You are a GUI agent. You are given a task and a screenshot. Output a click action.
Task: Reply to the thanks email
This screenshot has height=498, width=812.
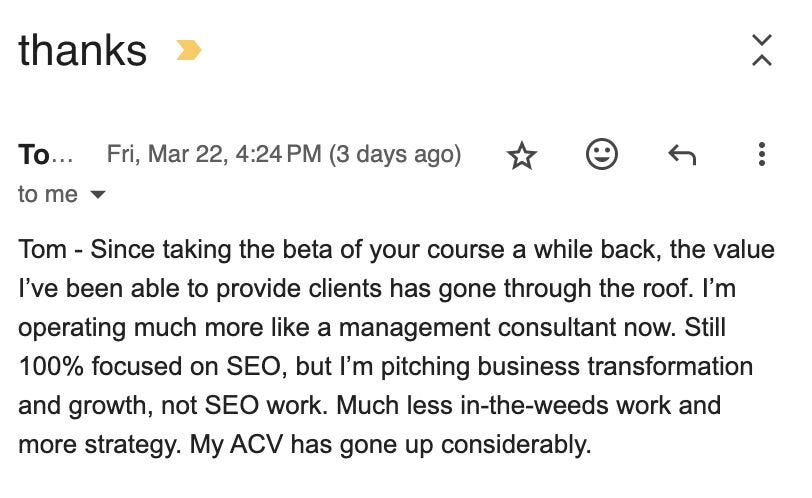coord(682,155)
